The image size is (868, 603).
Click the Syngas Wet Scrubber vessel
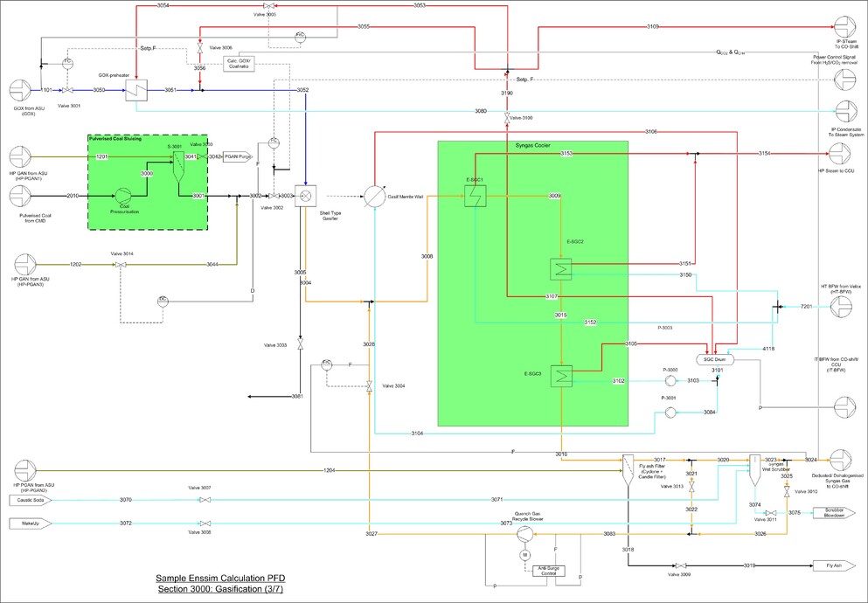755,471
